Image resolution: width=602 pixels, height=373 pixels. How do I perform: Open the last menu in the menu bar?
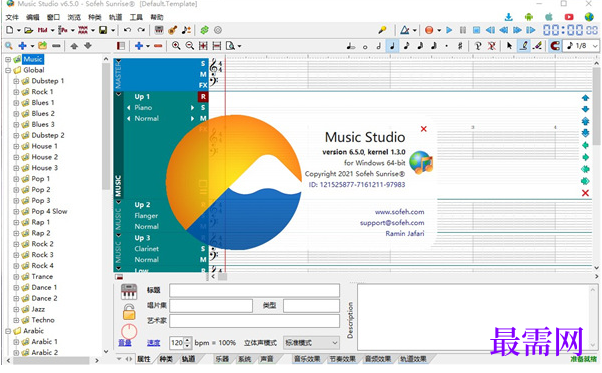pos(157,17)
